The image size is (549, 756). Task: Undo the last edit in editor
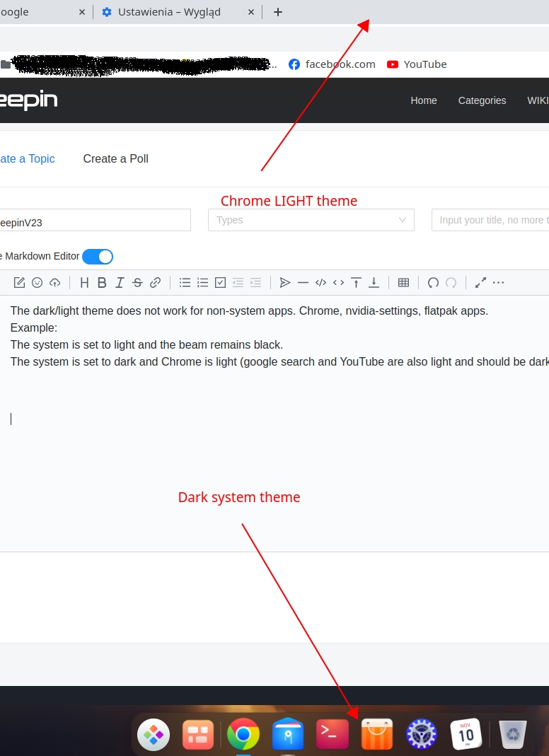coord(433,283)
